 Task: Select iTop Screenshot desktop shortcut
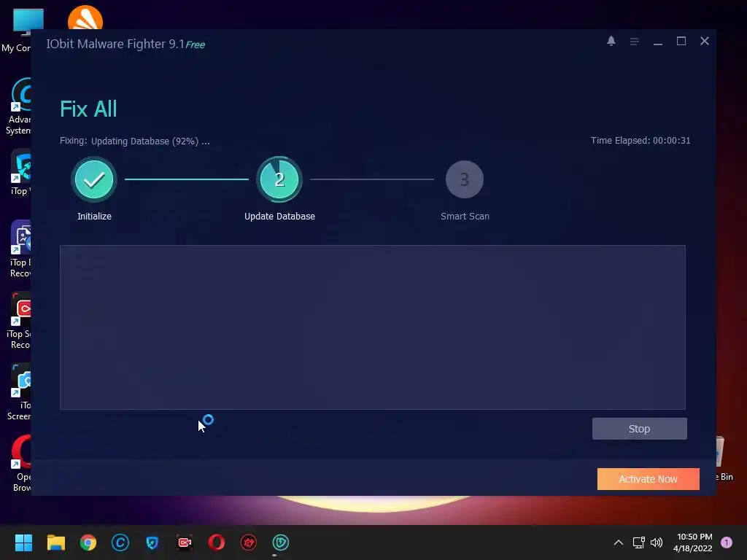click(19, 392)
